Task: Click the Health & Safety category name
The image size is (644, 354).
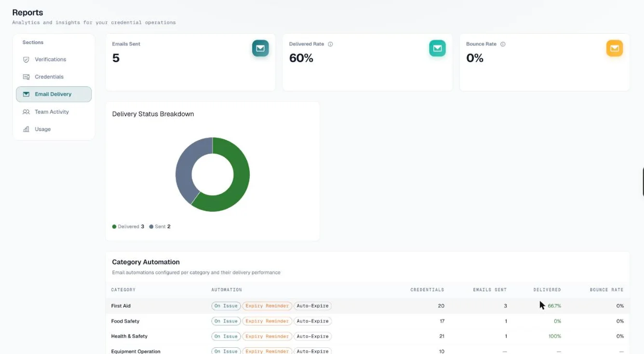Action: [129, 336]
